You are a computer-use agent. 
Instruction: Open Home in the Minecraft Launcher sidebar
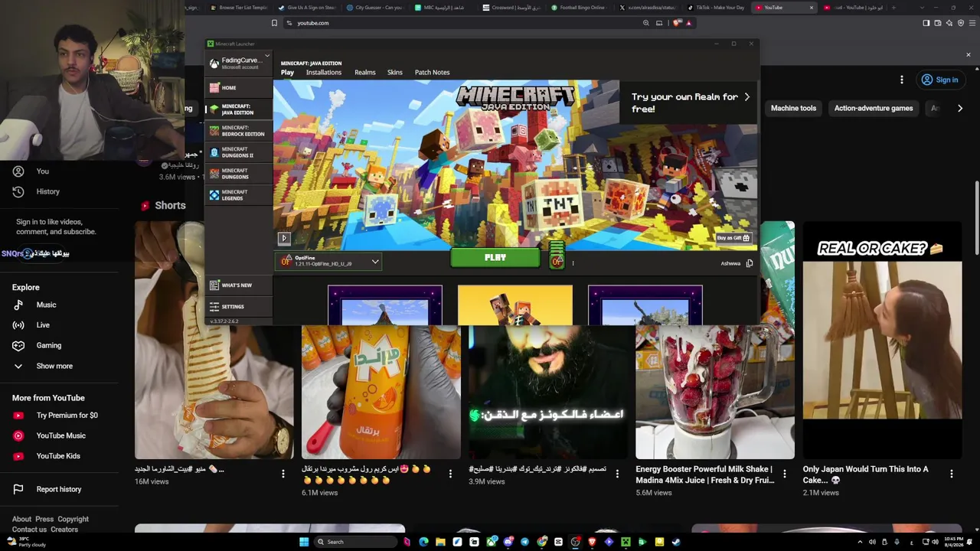click(238, 88)
